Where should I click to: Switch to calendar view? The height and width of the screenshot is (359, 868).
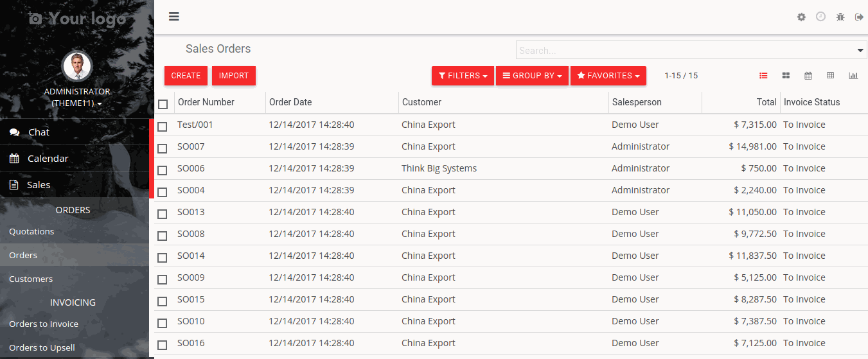(808, 76)
